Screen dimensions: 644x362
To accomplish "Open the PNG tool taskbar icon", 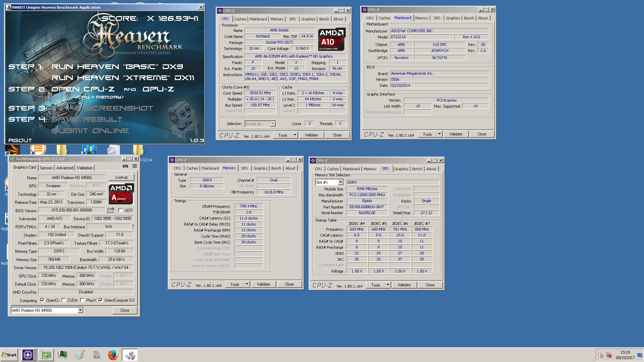I will coord(96,355).
